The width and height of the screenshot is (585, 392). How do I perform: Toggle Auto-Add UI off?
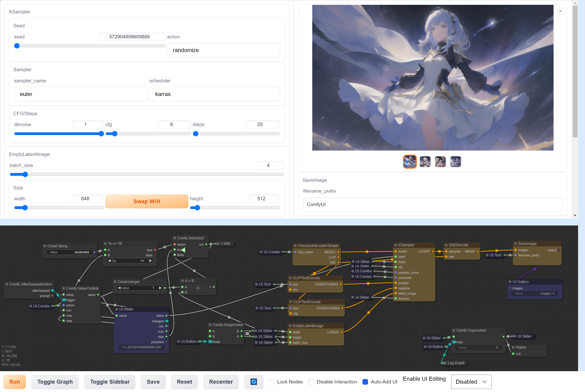(365, 382)
